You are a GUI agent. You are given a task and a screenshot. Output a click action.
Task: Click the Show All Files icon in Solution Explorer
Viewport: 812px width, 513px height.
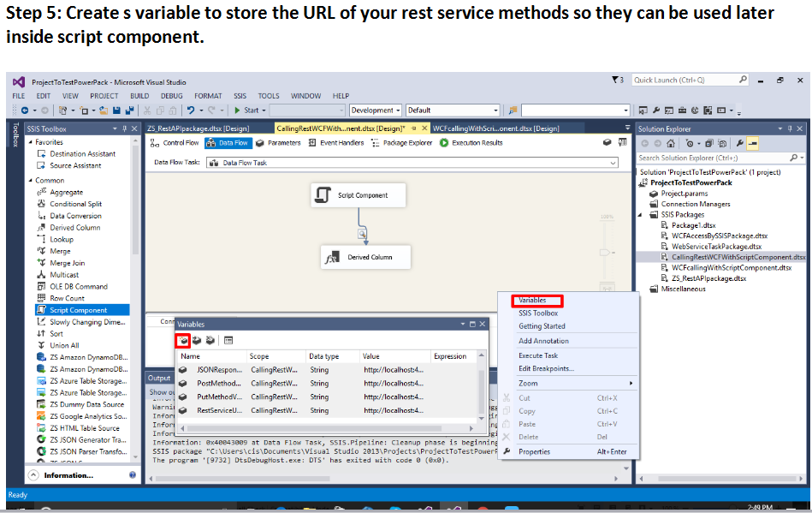coord(722,144)
